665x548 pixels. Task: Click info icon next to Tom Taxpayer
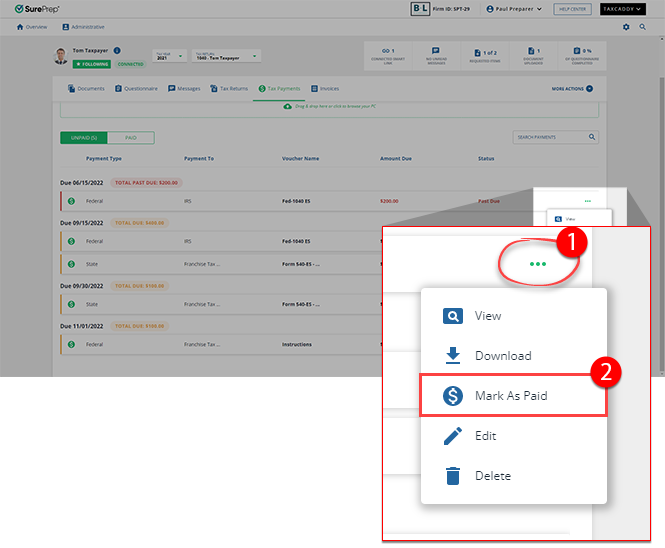click(x=117, y=50)
